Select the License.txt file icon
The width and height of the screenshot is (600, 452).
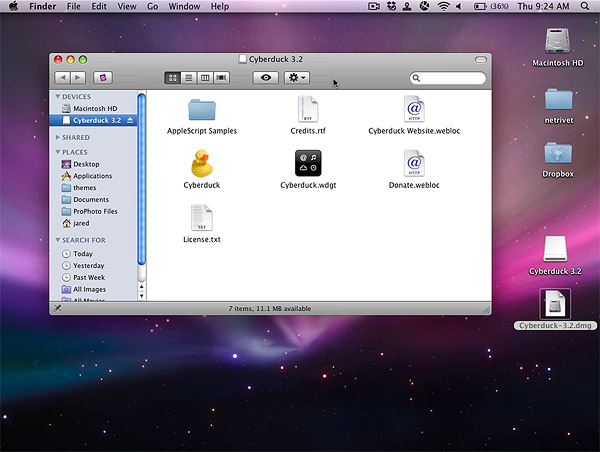(x=202, y=217)
